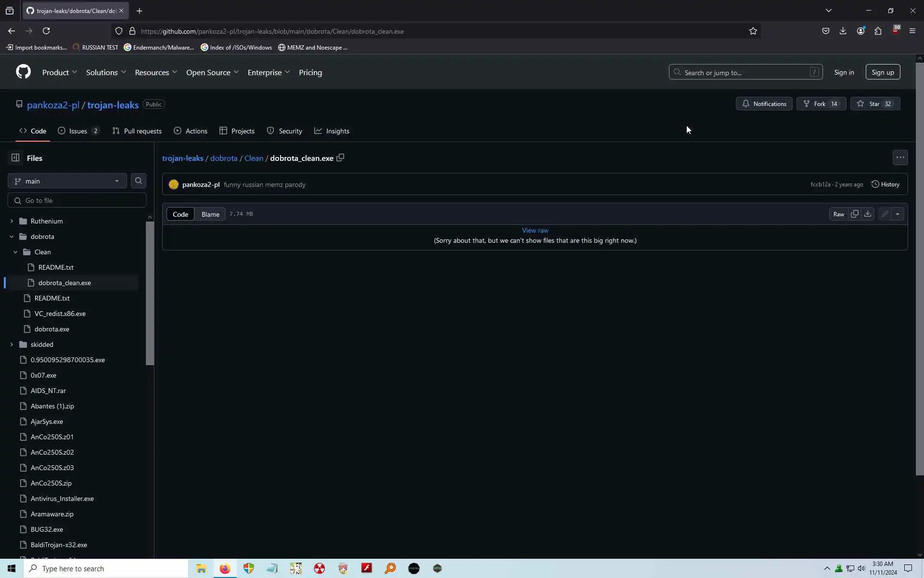This screenshot has height=578, width=924.
Task: Open the Issues tab
Action: point(78,131)
